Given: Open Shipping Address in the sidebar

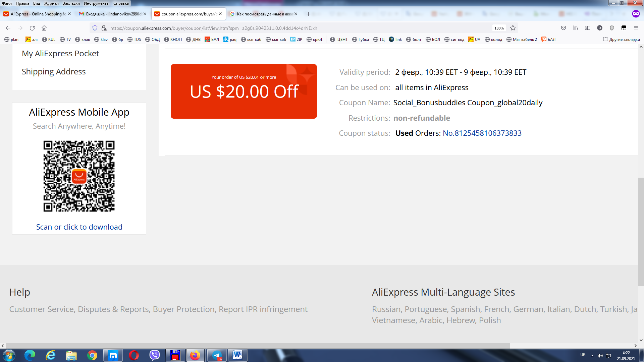Looking at the screenshot, I should (54, 72).
